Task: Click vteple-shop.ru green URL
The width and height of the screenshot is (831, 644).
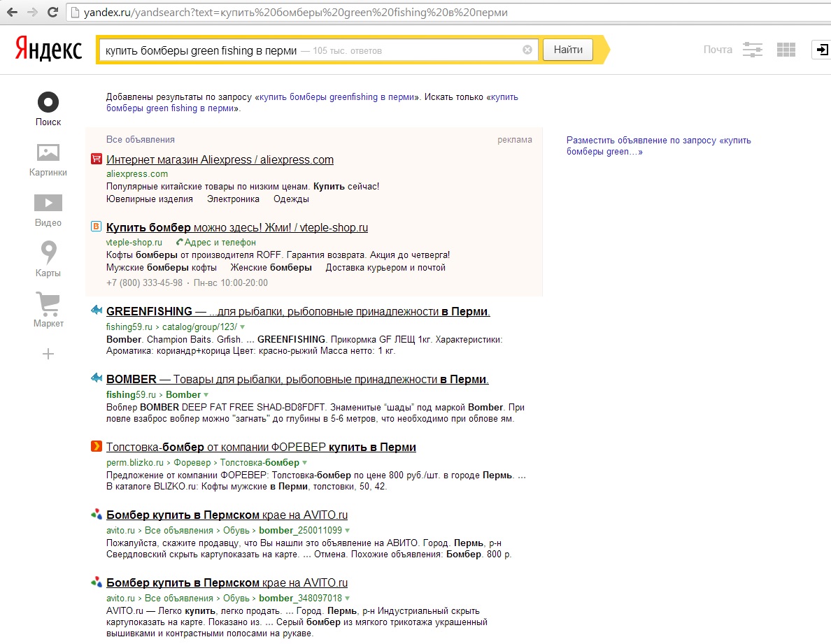Action: pyautogui.click(x=134, y=243)
